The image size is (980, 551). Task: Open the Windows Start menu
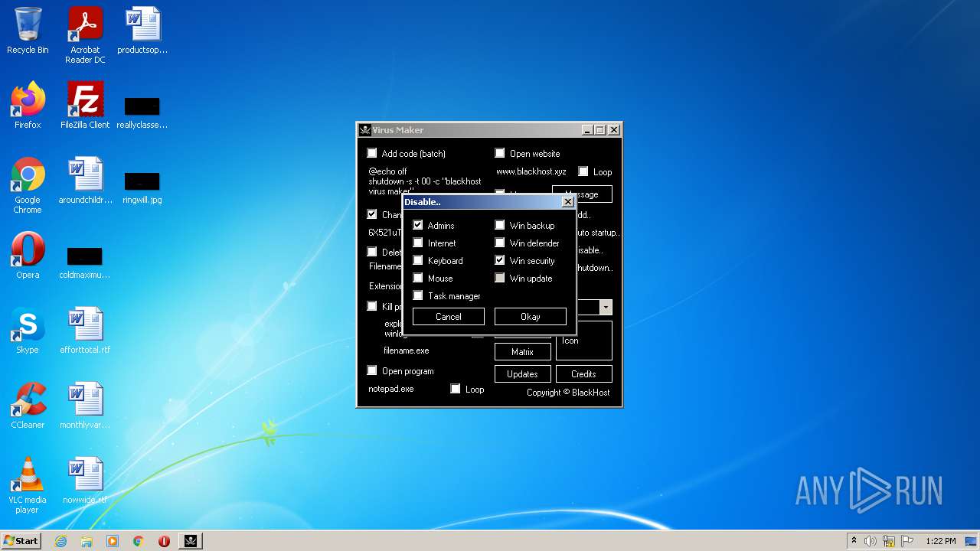(x=21, y=541)
